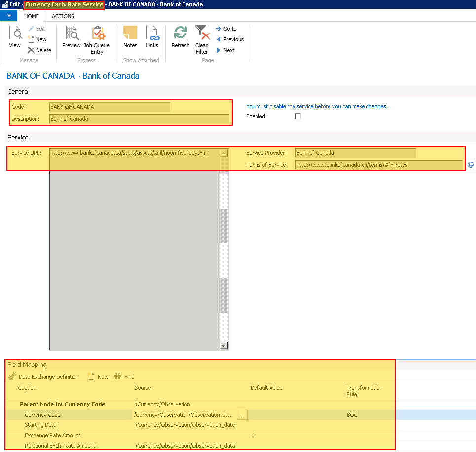The height and width of the screenshot is (452, 476).
Task: Delete the BANK OF CANADA service
Action: point(39,50)
